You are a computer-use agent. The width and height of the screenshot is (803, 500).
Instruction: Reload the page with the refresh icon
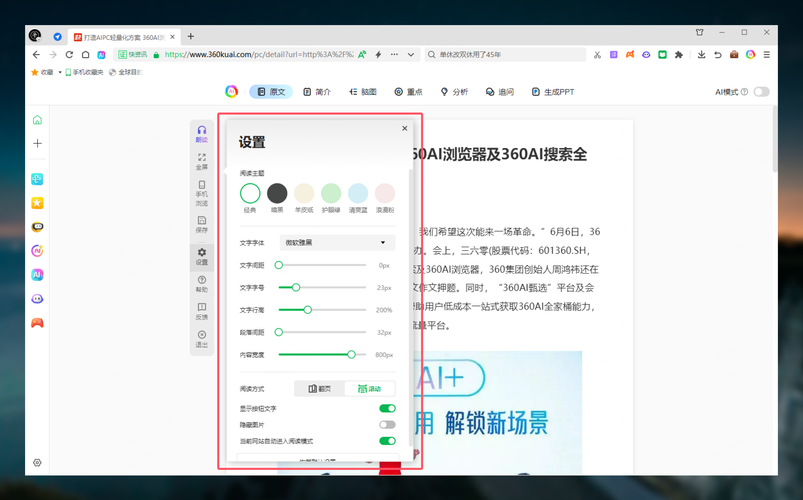tap(69, 54)
